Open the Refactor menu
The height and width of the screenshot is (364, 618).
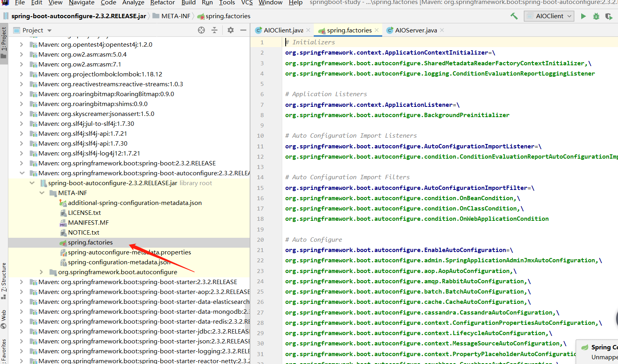(163, 2)
